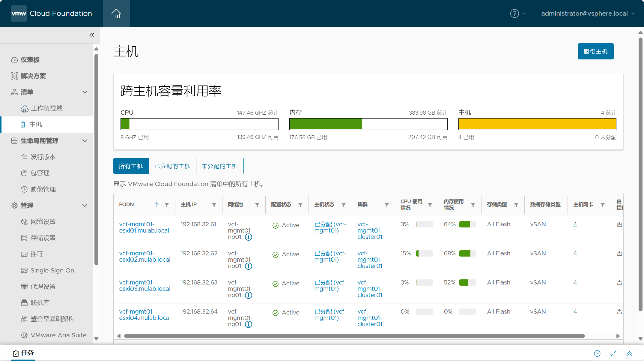Click the table horizontal scrollbar
The width and height of the screenshot is (644, 361).
[354, 336]
